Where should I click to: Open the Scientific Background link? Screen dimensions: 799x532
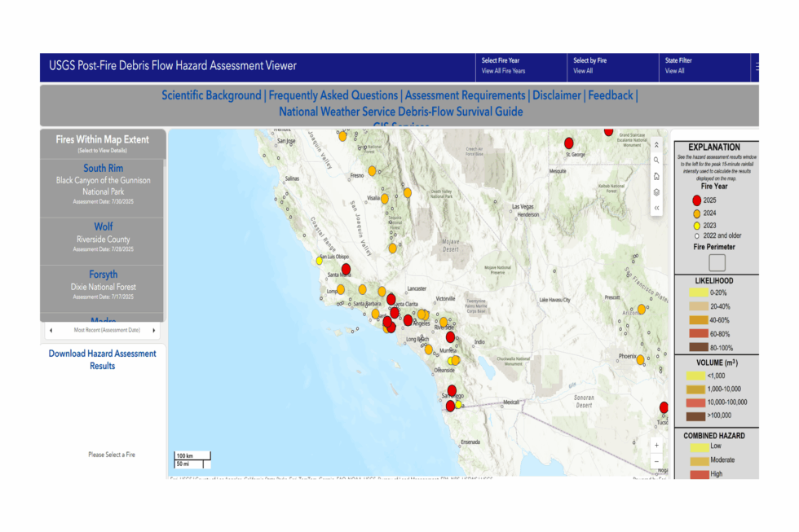pos(211,95)
